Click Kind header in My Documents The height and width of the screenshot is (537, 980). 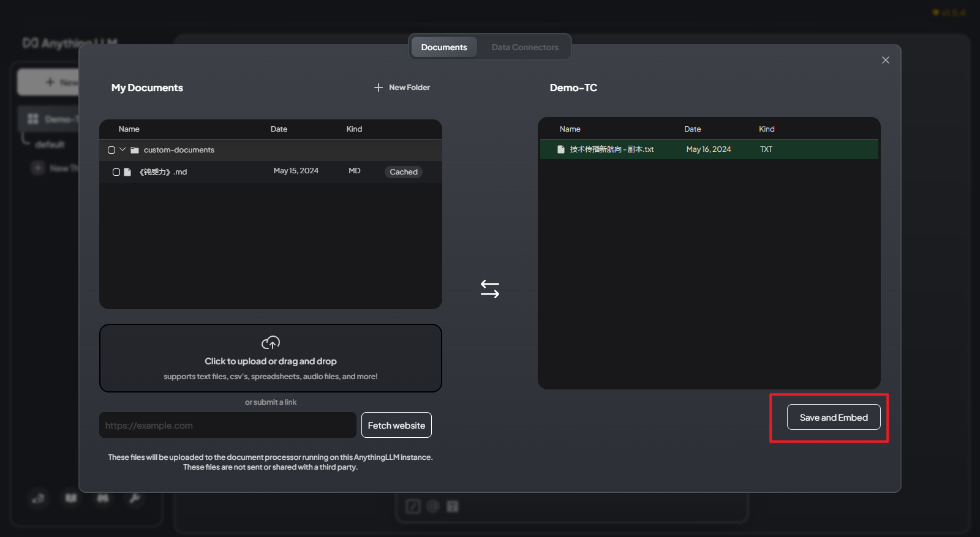coord(354,129)
